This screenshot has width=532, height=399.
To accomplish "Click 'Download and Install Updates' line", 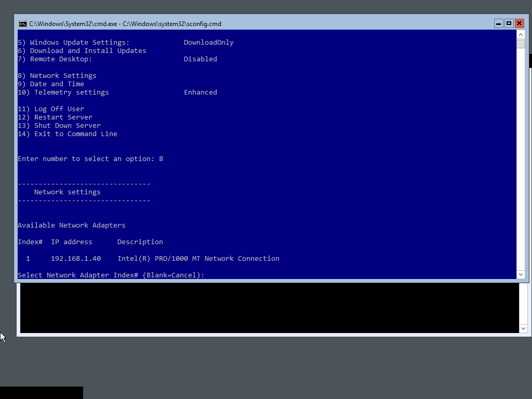I will click(x=82, y=51).
